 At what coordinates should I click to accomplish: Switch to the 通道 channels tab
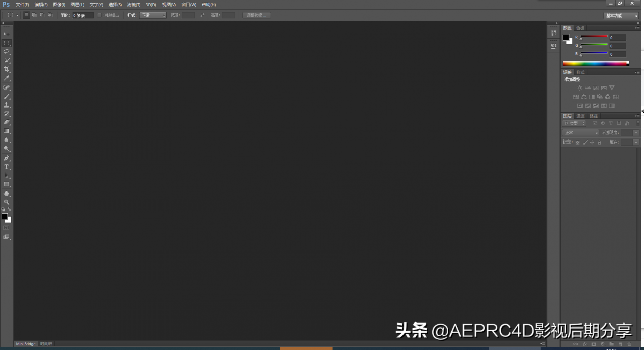click(x=580, y=116)
